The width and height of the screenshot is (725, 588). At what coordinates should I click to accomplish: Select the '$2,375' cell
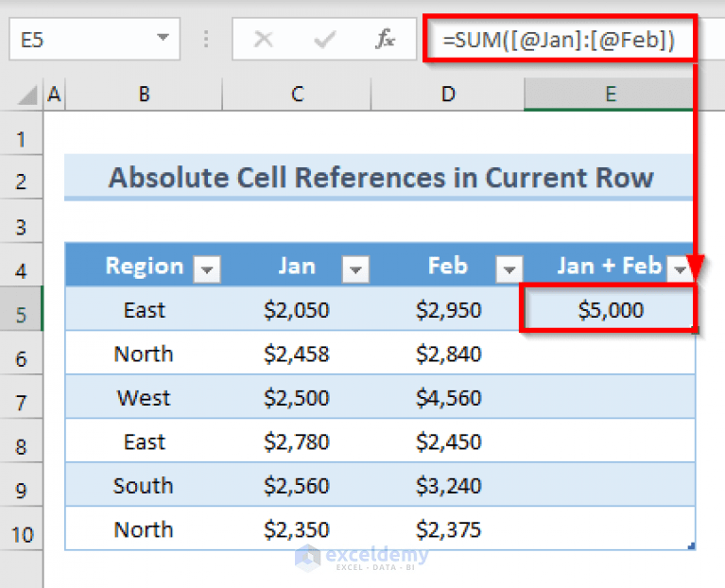[448, 528]
